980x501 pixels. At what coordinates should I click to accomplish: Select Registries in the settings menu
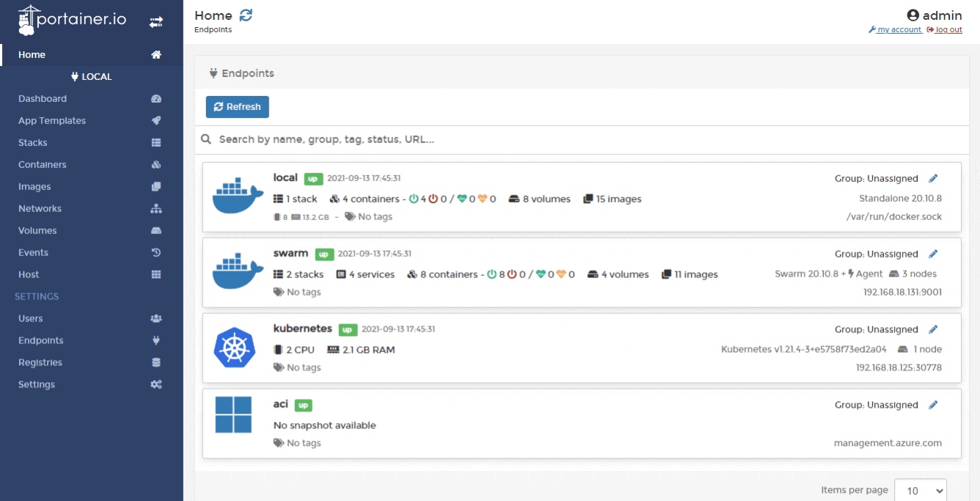[x=40, y=362]
